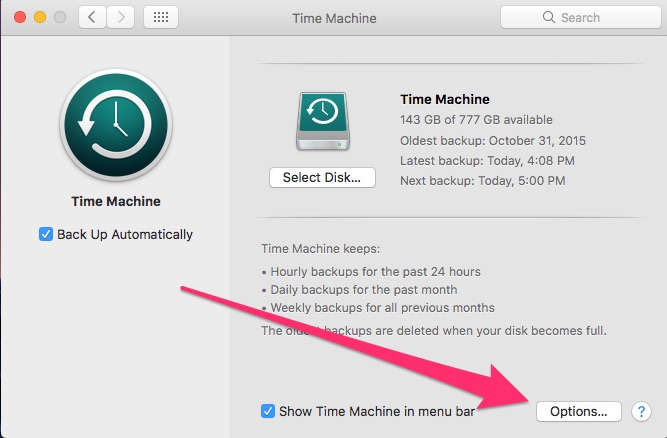This screenshot has width=667, height=438.
Task: Click into the Search field
Action: click(x=590, y=18)
